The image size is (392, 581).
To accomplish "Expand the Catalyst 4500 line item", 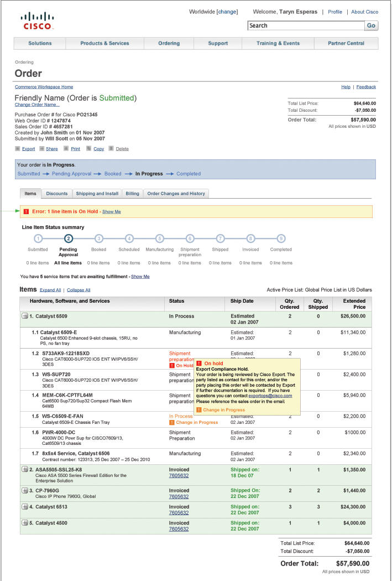I will [25, 523].
